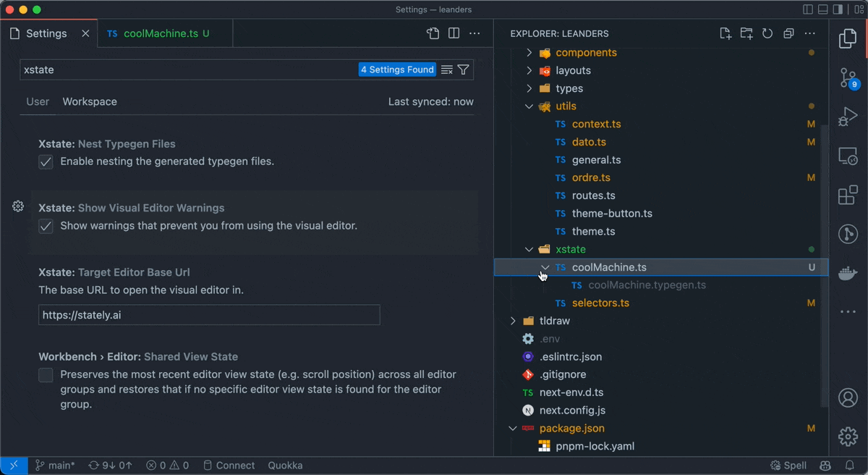The image size is (868, 475).
Task: Open the Explorer icon in the activity bar
Action: pyautogui.click(x=848, y=38)
